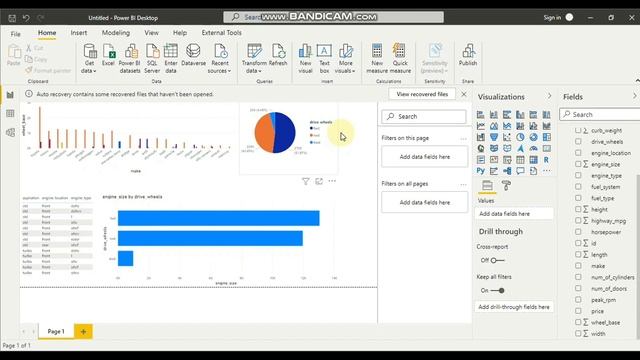Screen dimensions: 640x360
Task: Switch to the Insert ribbon tab
Action: click(79, 33)
